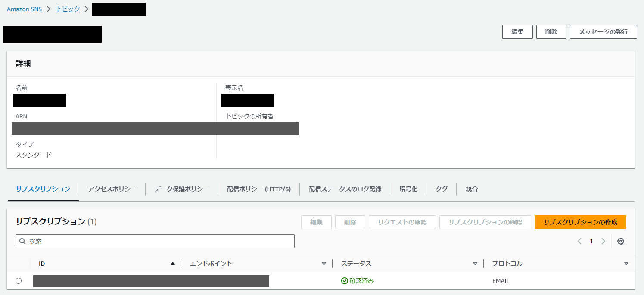644x295 pixels.
Task: Select page 1 in the pagination
Action: click(591, 241)
